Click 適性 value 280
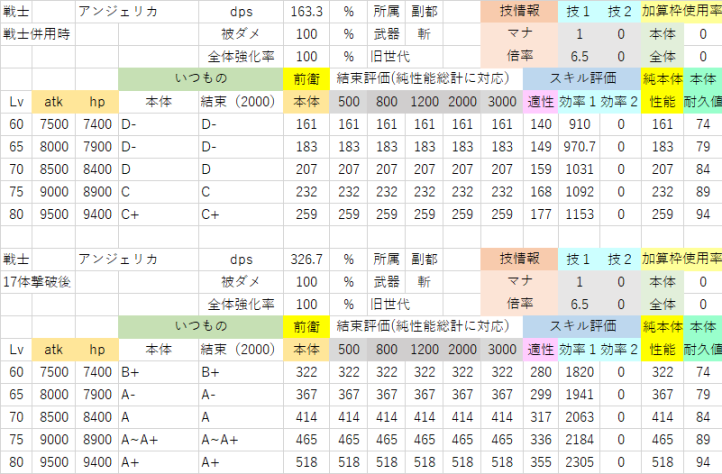Image resolution: width=722 pixels, height=474 pixels. pyautogui.click(x=541, y=372)
